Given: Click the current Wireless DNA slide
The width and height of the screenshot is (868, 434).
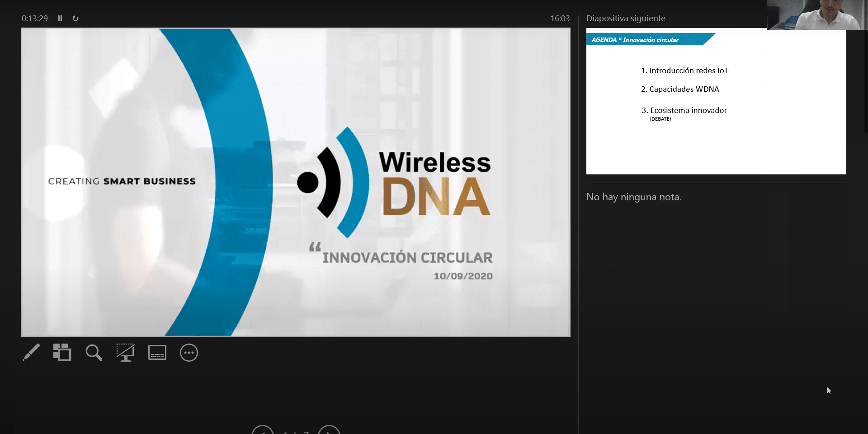Looking at the screenshot, I should pyautogui.click(x=296, y=183).
